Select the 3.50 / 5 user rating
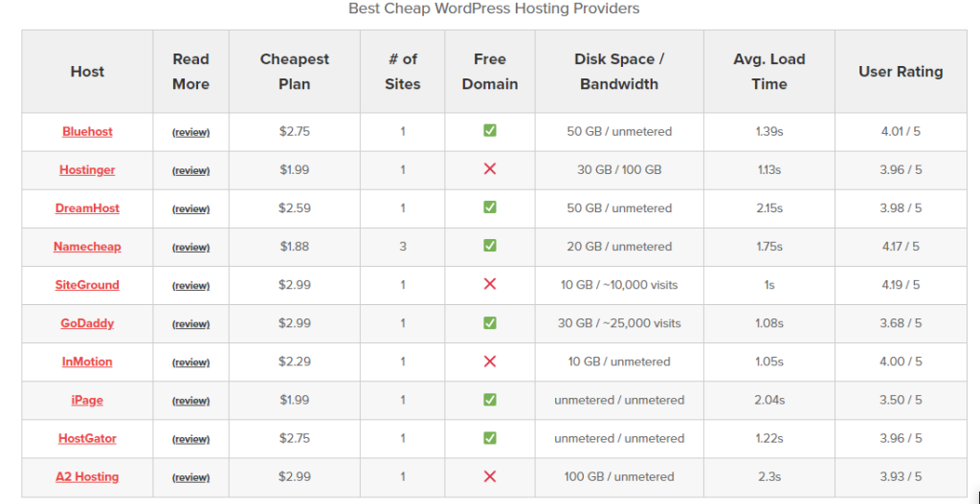 (901, 401)
